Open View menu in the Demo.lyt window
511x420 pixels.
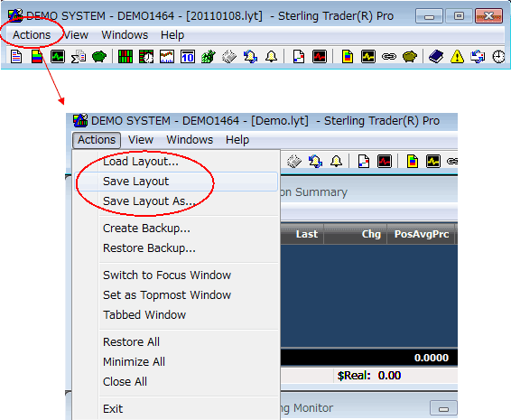point(141,140)
